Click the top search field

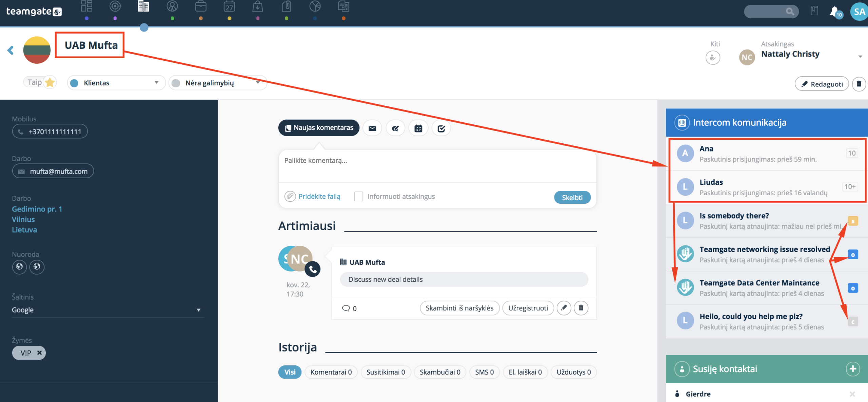(771, 12)
